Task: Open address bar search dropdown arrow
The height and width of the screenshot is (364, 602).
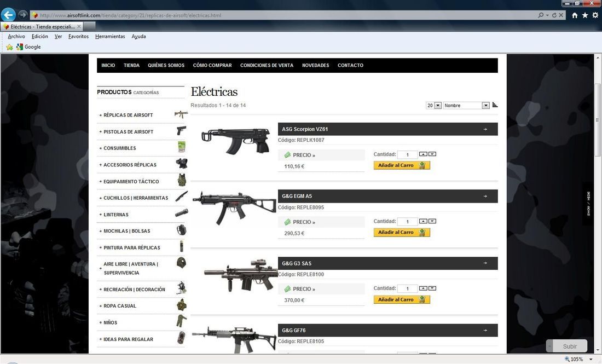Action: [547, 15]
